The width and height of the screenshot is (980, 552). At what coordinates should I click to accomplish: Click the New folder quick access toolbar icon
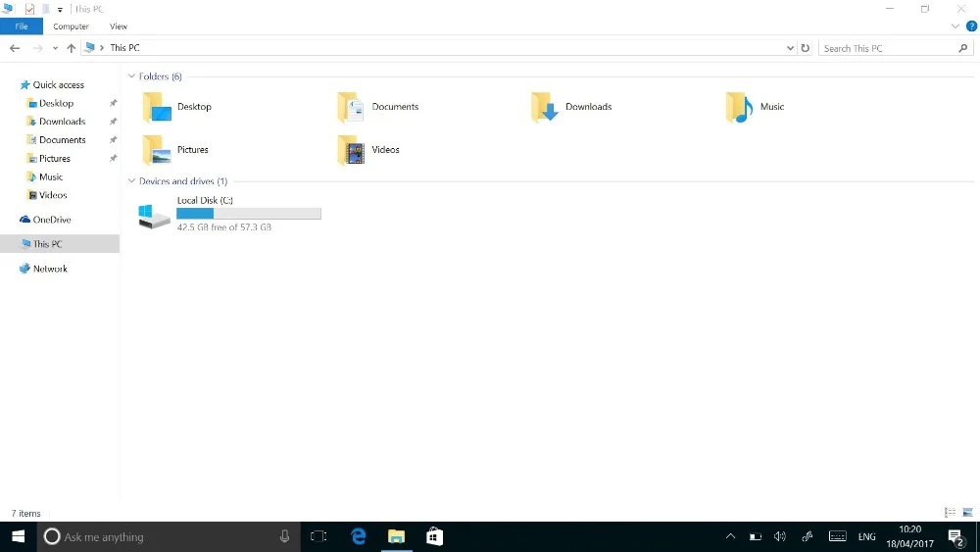click(x=46, y=9)
